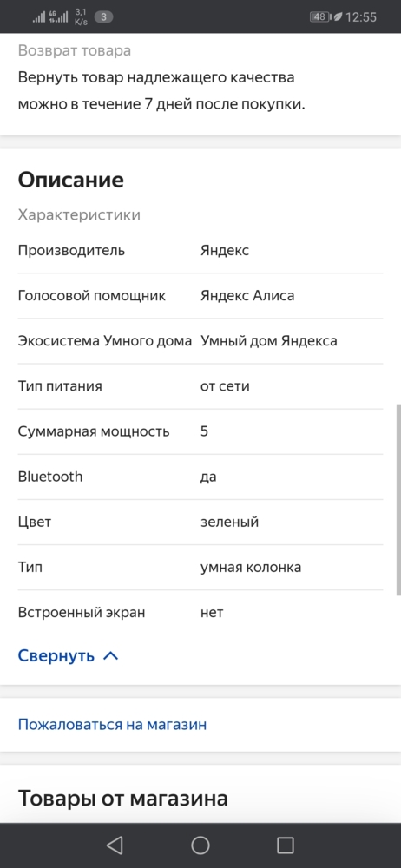Select the Производитель Яндекс row

point(200,251)
